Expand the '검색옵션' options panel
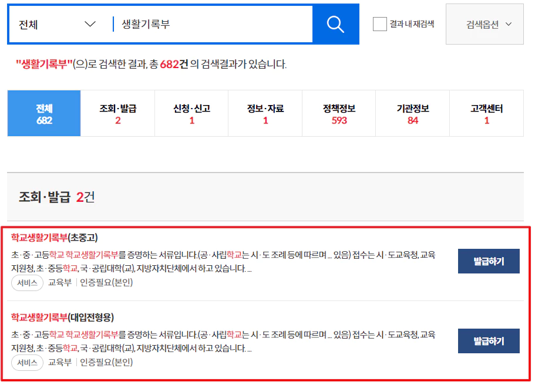Viewport: 535px width, 392px height. pos(484,24)
